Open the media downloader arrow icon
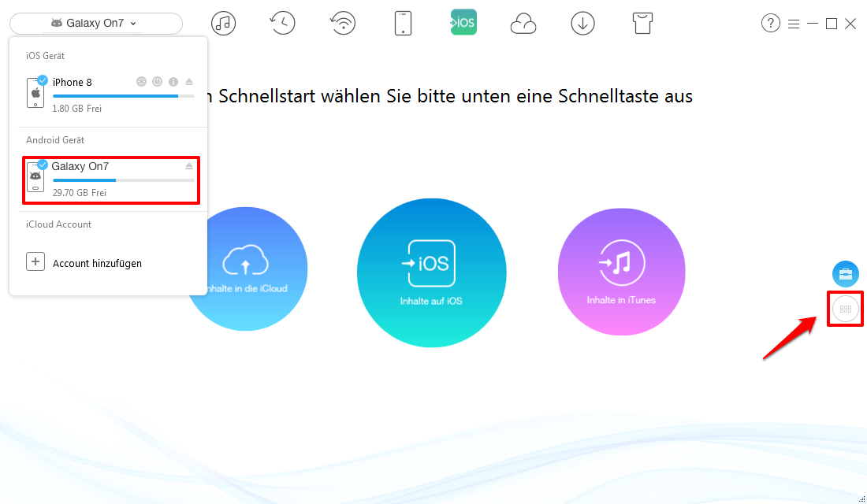This screenshot has height=504, width=867. [582, 24]
